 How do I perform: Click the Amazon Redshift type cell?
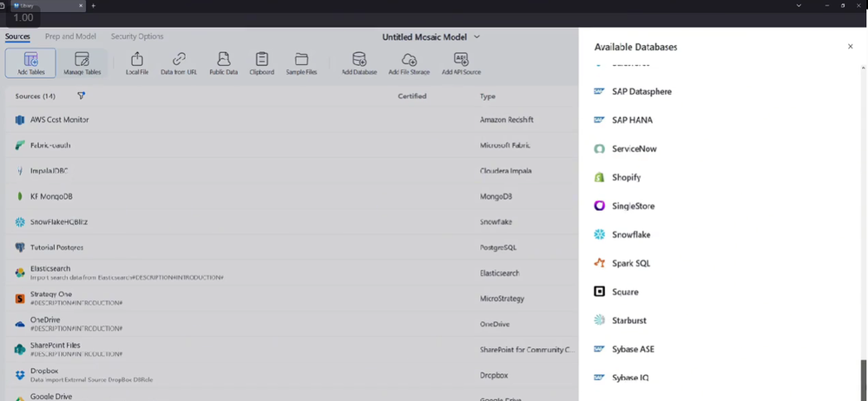coord(507,120)
